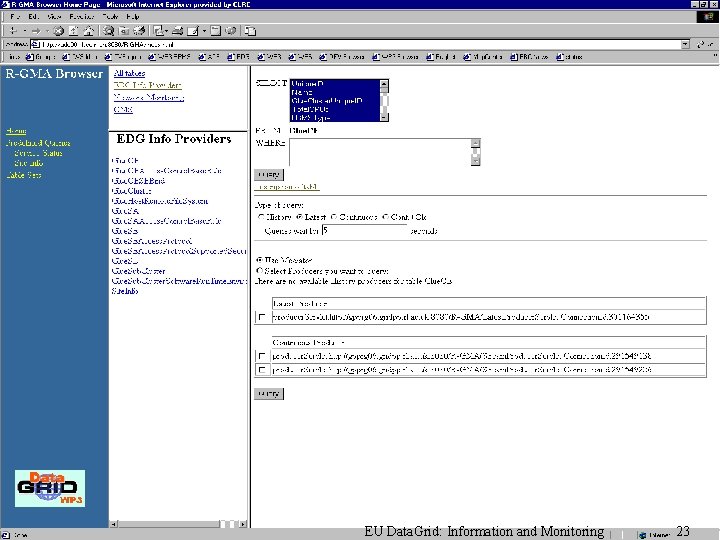Open the History toolbar icon

(140, 31)
